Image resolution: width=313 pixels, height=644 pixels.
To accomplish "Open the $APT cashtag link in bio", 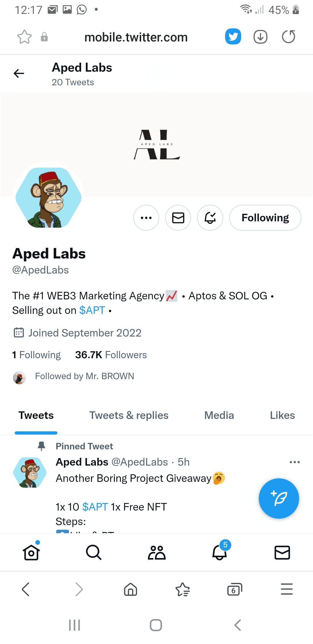I will click(92, 310).
